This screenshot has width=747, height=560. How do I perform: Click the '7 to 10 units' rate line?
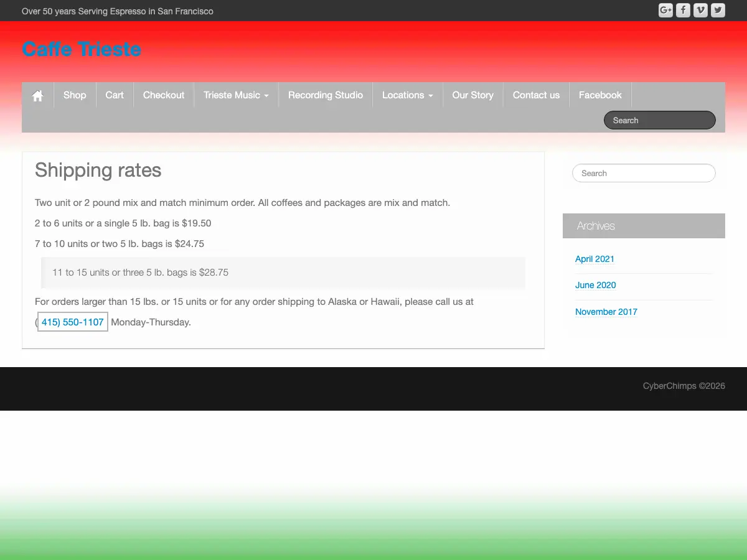pyautogui.click(x=120, y=244)
